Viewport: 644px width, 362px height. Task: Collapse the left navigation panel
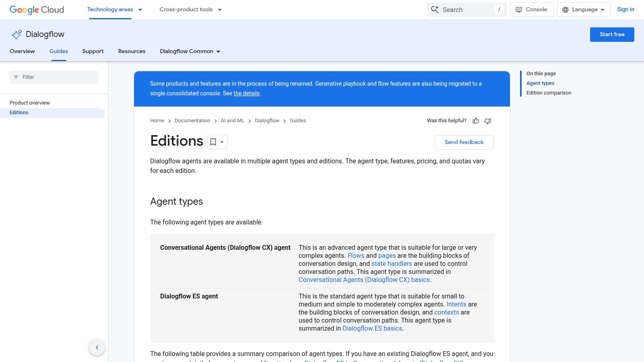point(97,348)
